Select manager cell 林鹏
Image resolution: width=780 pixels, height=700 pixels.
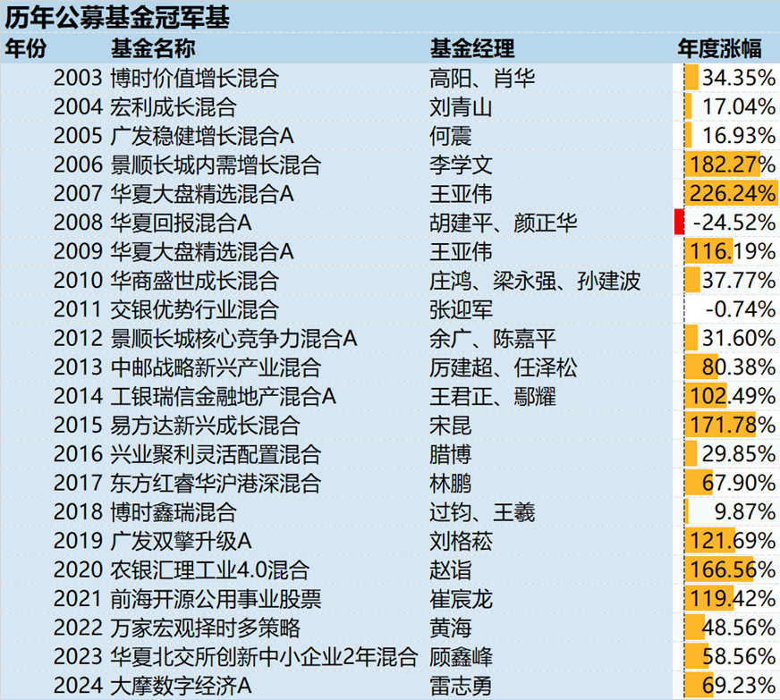[451, 483]
